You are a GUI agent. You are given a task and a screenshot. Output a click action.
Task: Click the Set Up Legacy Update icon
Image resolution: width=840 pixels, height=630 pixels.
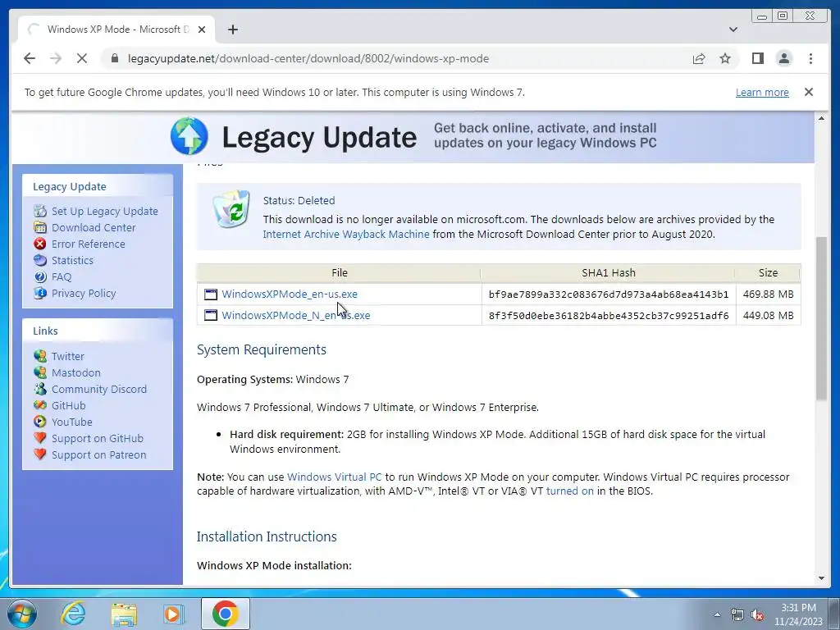pos(40,211)
